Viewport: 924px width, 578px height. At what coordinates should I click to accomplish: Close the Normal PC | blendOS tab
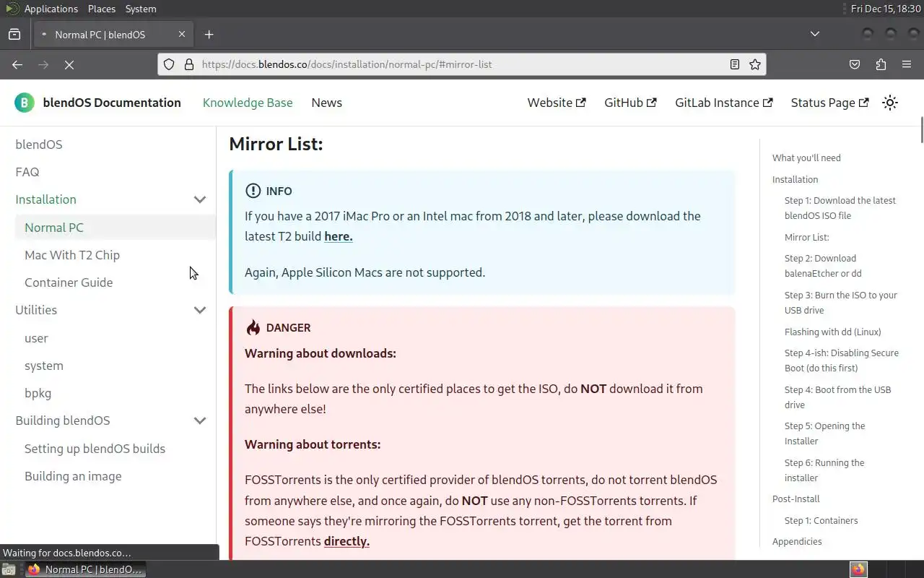tap(182, 34)
